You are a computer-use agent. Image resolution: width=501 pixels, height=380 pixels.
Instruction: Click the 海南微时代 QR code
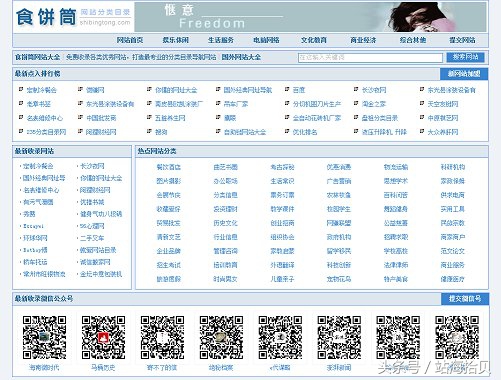(x=44, y=337)
